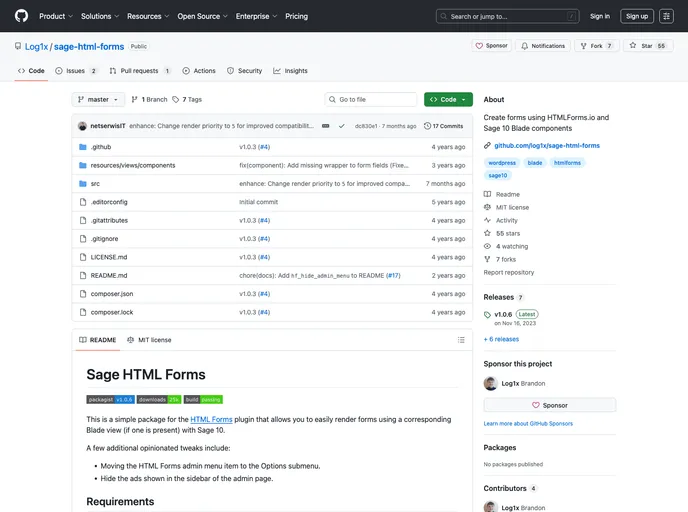This screenshot has width=688, height=512.
Task: Click the htmlforms topic tag
Action: (567, 163)
